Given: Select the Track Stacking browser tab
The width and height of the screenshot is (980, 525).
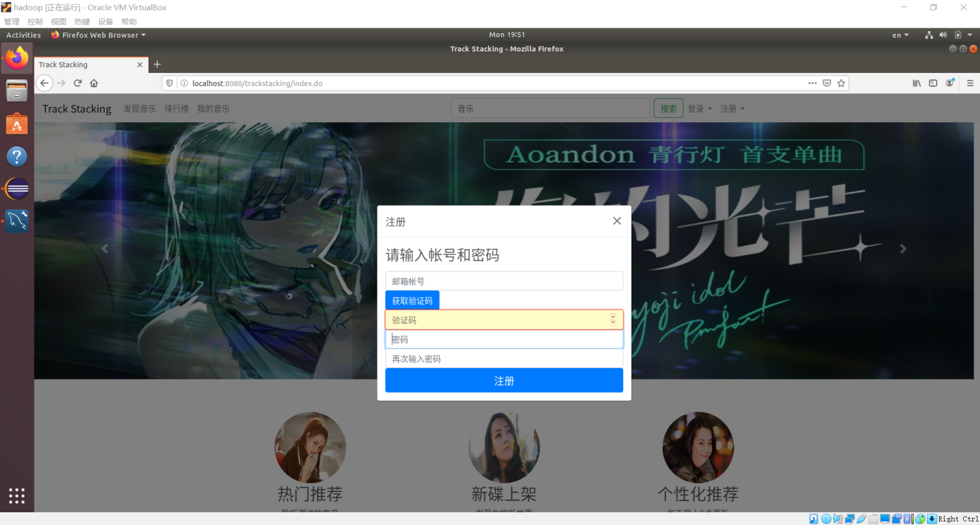Looking at the screenshot, I should (91, 64).
